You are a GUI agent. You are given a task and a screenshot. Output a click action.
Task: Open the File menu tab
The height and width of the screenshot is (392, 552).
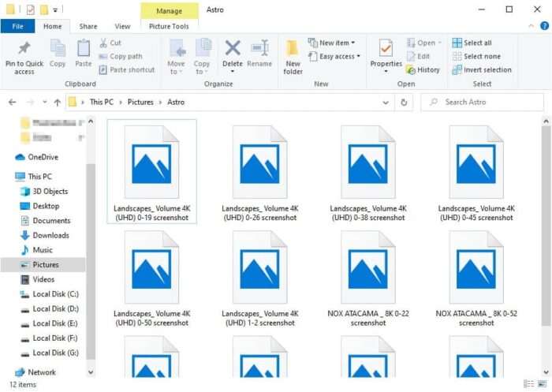[17, 26]
